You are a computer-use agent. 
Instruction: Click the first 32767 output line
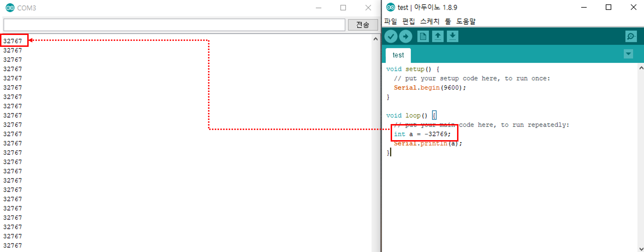(x=13, y=41)
